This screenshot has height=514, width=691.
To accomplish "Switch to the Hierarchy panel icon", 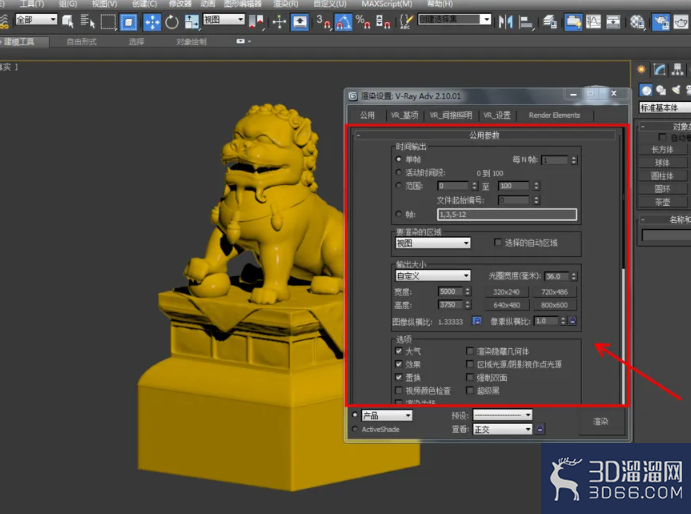I will (677, 69).
